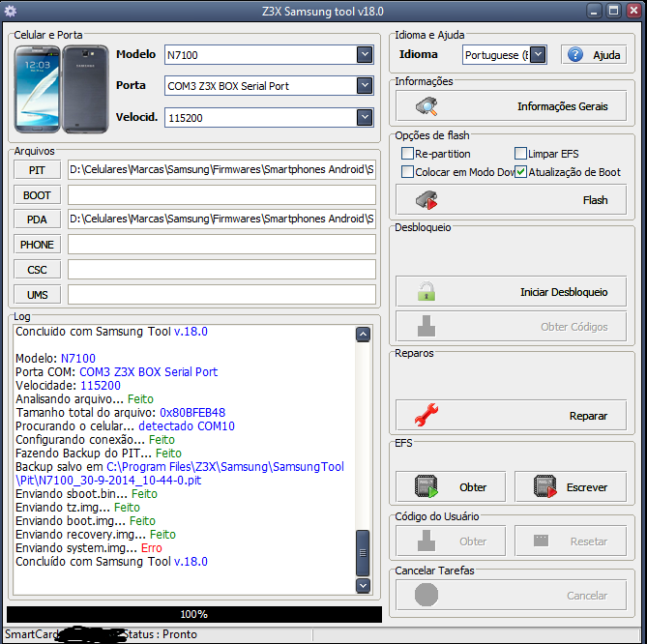Click the blue question mark help icon
This screenshot has width=647, height=644.
pyautogui.click(x=575, y=54)
